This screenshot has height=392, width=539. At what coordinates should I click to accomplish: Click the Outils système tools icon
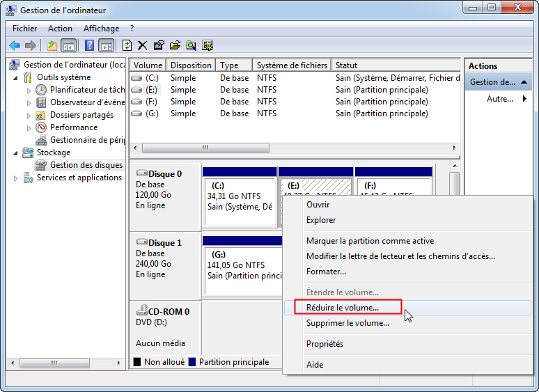pos(28,77)
